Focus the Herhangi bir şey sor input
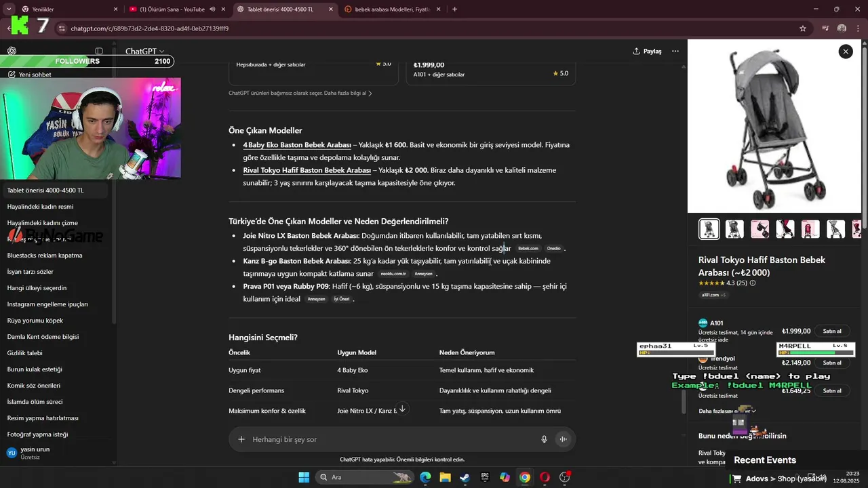This screenshot has width=868, height=488. [x=393, y=439]
